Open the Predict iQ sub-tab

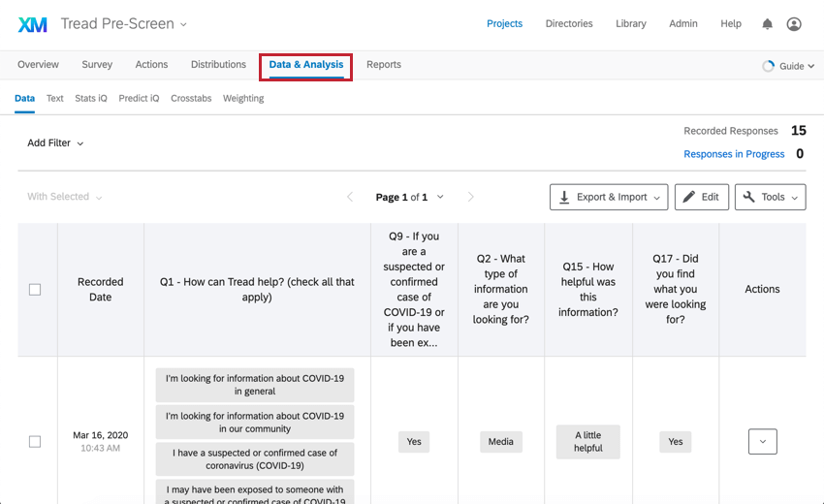[x=139, y=98]
